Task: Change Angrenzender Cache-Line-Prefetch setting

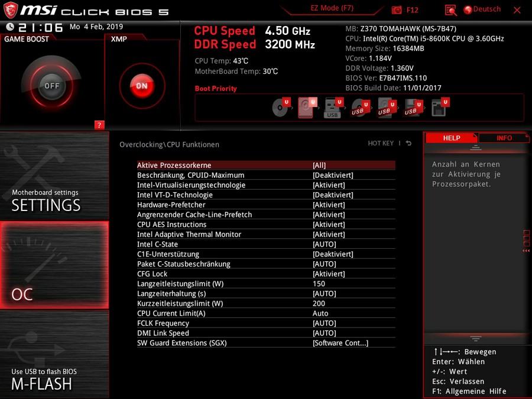Action: 266,215
